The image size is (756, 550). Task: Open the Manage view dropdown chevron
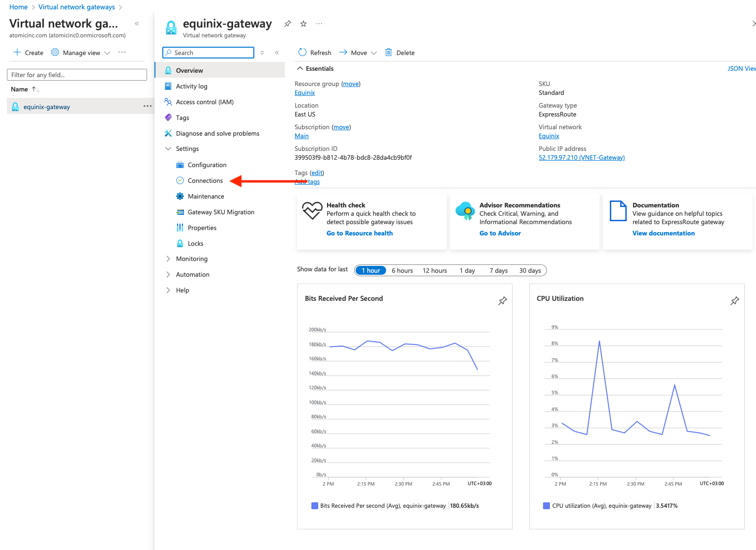click(107, 53)
